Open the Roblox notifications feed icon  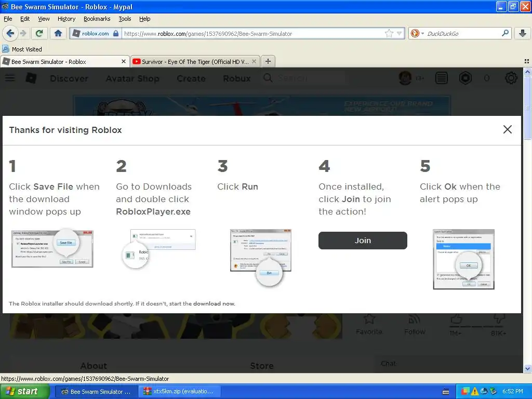pyautogui.click(x=441, y=78)
